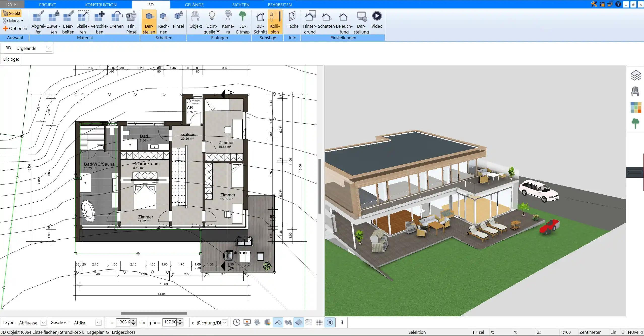Open Beleuchtung settings

(344, 22)
